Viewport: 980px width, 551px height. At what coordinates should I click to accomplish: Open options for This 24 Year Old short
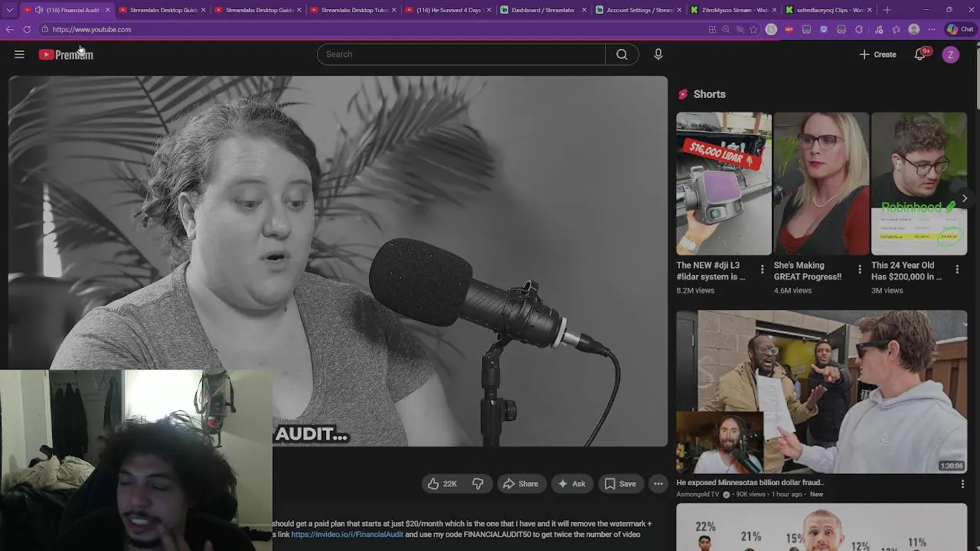957,269
